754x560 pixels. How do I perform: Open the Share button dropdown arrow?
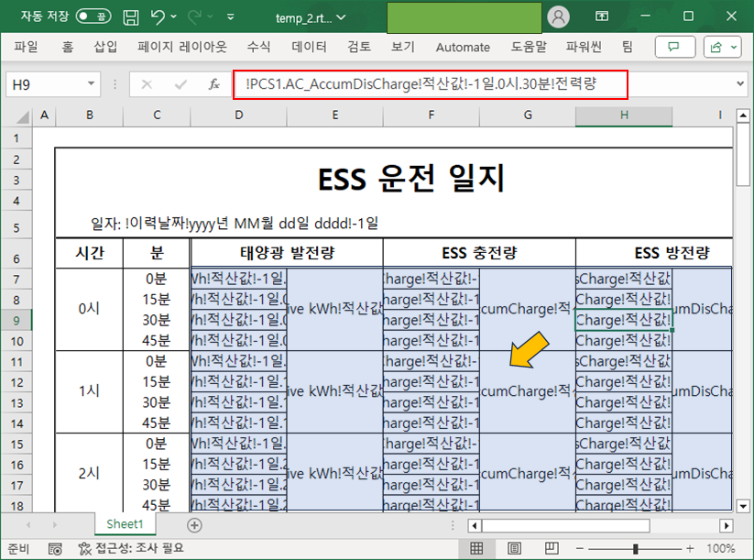pos(734,47)
